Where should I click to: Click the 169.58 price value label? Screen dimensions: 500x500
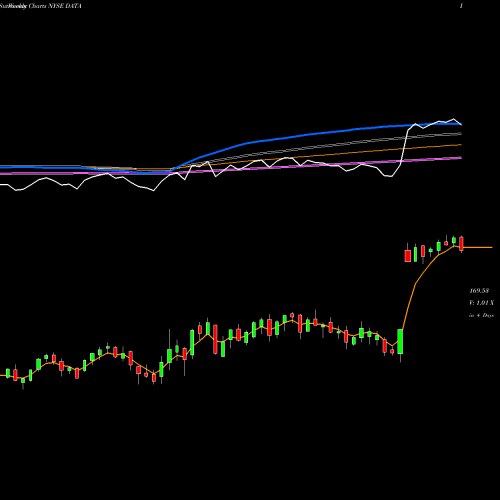click(479, 291)
